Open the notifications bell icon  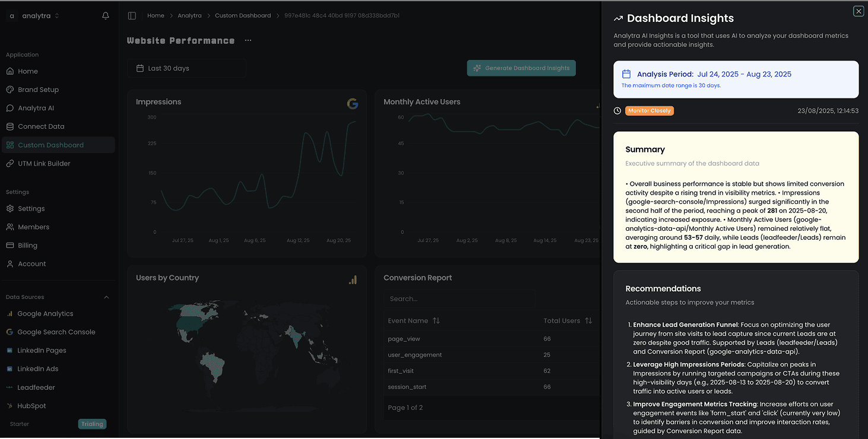coord(105,15)
